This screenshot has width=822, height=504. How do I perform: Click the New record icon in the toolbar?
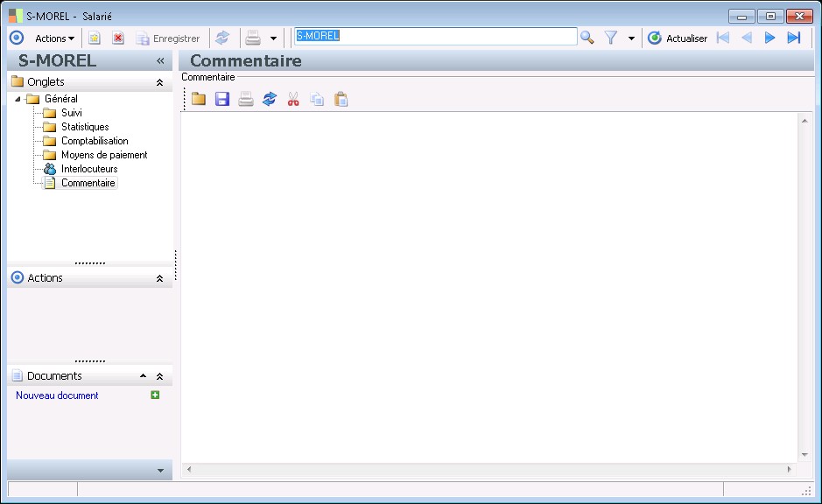pyautogui.click(x=95, y=38)
